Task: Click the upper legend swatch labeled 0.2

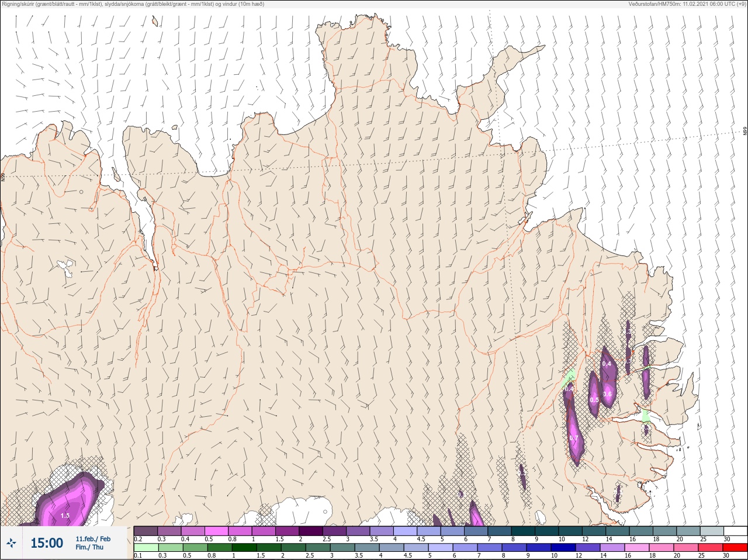Action: tap(146, 531)
